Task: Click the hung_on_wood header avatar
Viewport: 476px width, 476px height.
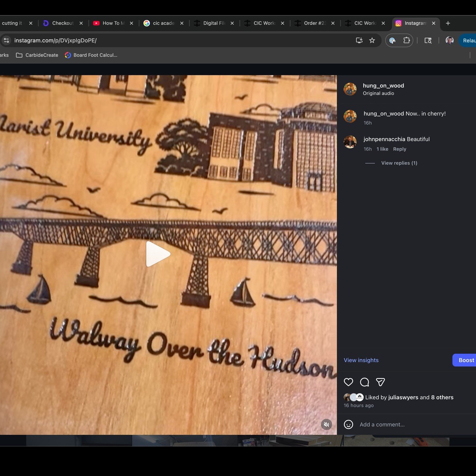Action: click(350, 89)
